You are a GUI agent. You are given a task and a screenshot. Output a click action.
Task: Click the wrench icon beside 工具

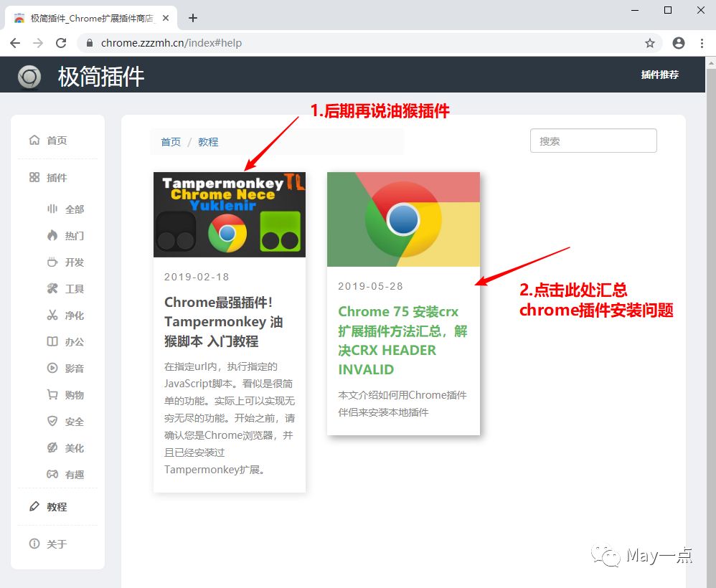(52, 288)
